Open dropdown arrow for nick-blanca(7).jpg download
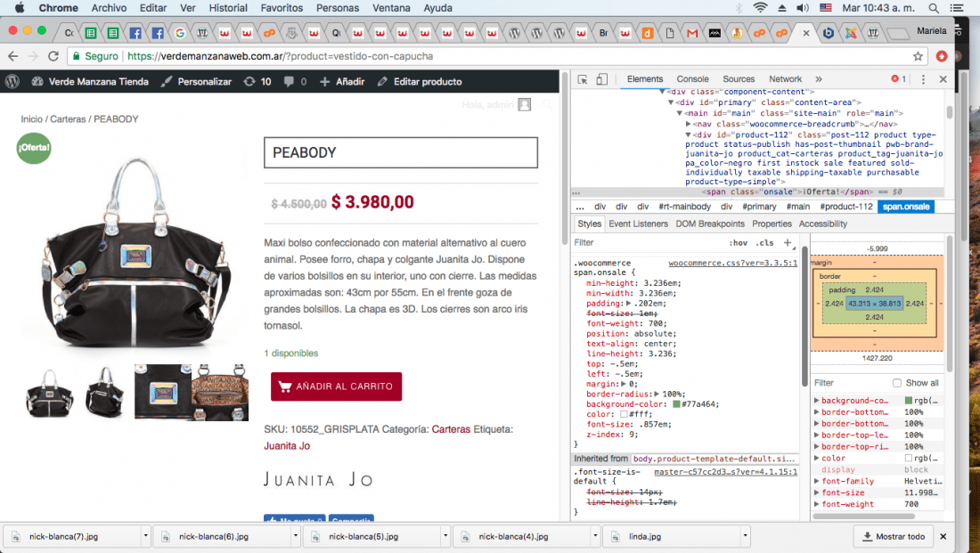The width and height of the screenshot is (980, 553). [145, 535]
